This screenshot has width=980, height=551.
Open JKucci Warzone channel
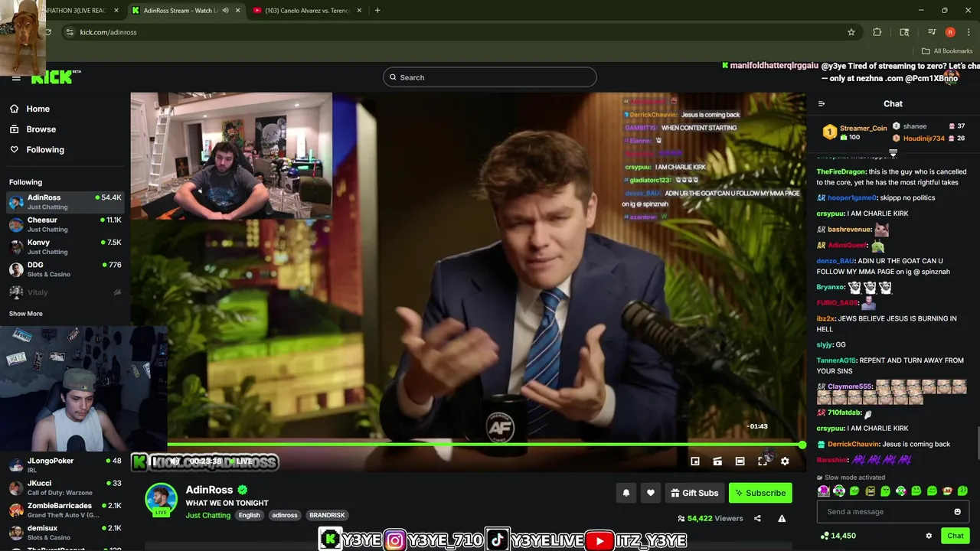(65, 487)
